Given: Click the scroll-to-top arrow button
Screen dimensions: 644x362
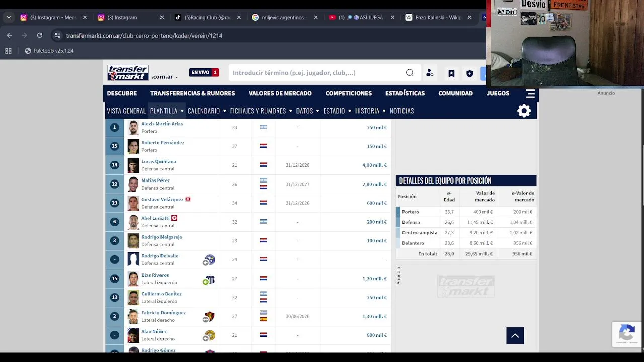Looking at the screenshot, I should point(515,335).
